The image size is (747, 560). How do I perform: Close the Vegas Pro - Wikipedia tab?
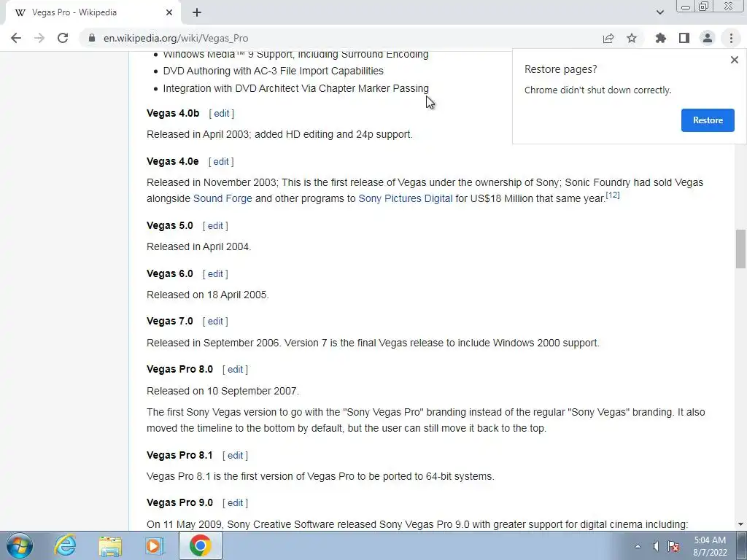point(169,12)
